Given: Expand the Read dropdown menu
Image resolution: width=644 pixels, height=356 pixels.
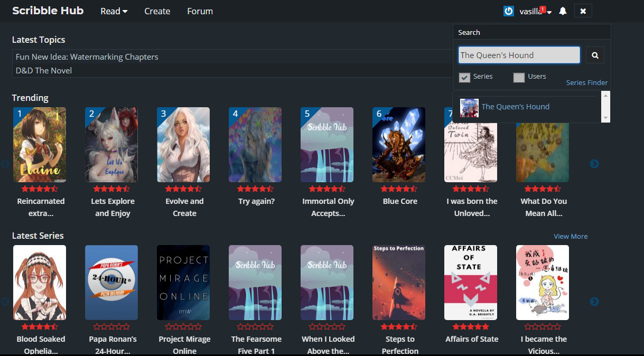Looking at the screenshot, I should coord(114,11).
